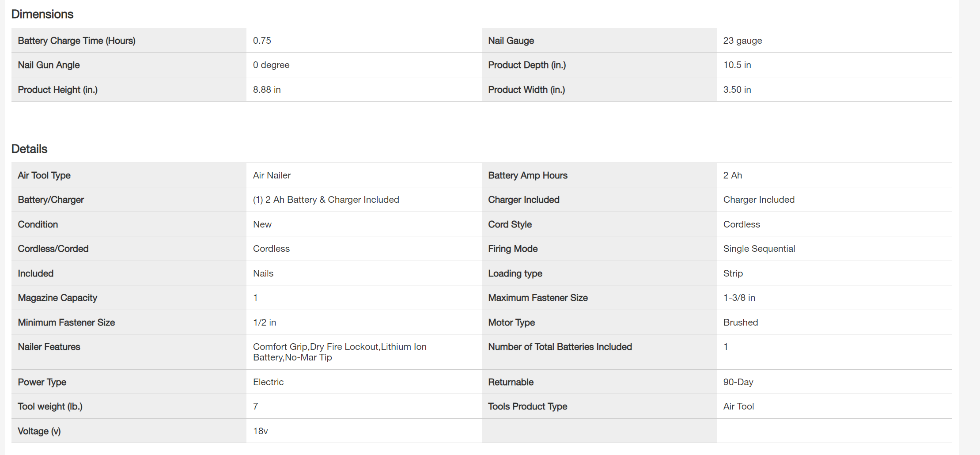The image size is (980, 455).
Task: Click the Minimum Fastener Size 1/2 in value
Action: point(264,322)
